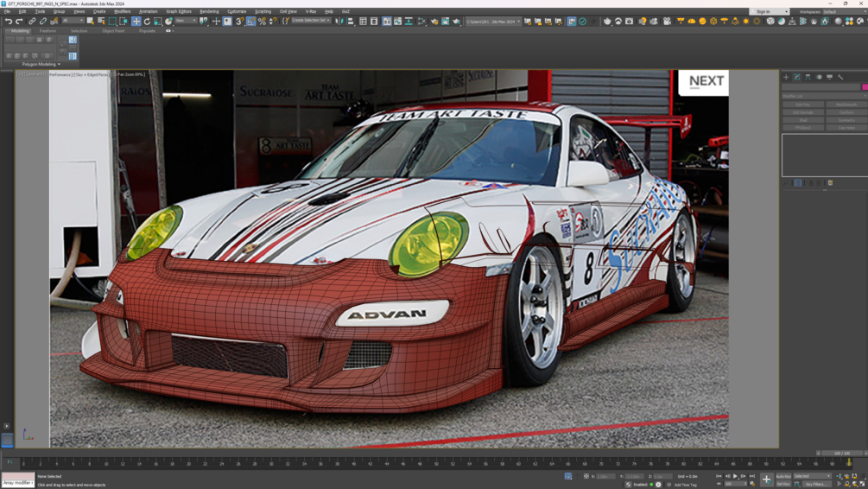Go to the animation start frame

tap(719, 476)
